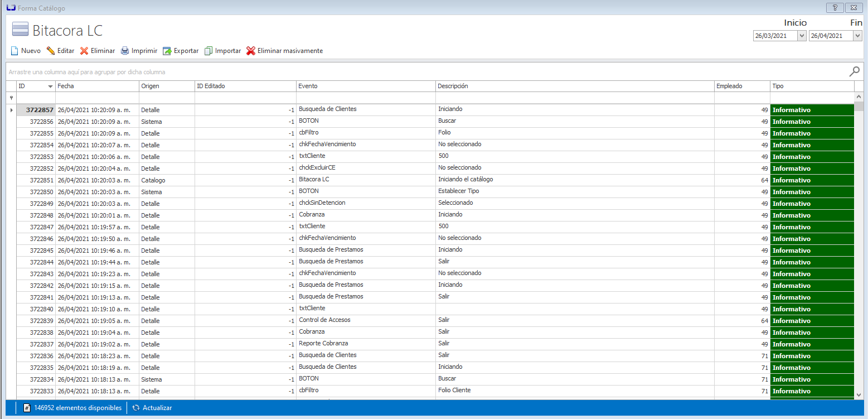868x419 pixels.
Task: Click the Actualizar button label
Action: click(157, 408)
